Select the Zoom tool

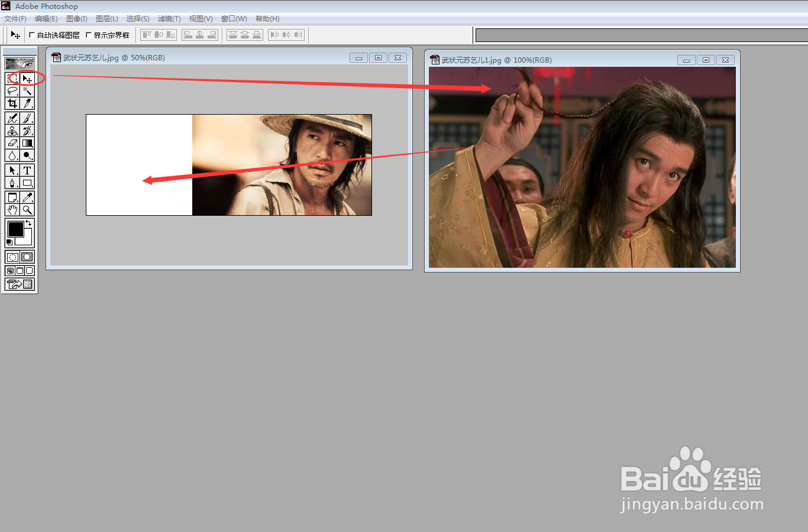coord(27,210)
